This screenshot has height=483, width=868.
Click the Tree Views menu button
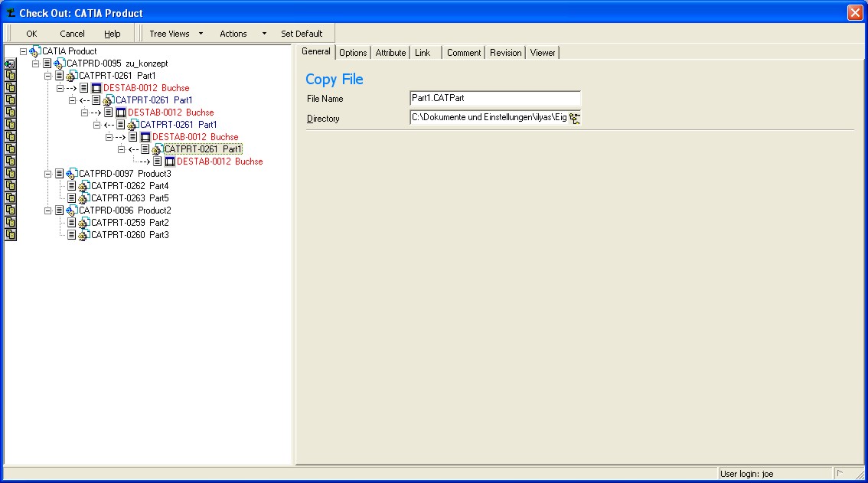[169, 34]
